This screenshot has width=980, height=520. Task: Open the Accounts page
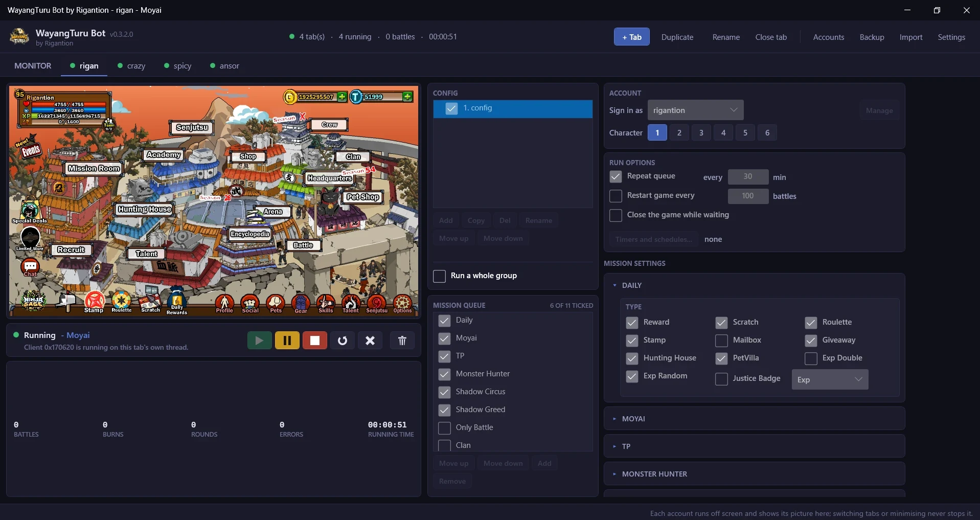829,37
